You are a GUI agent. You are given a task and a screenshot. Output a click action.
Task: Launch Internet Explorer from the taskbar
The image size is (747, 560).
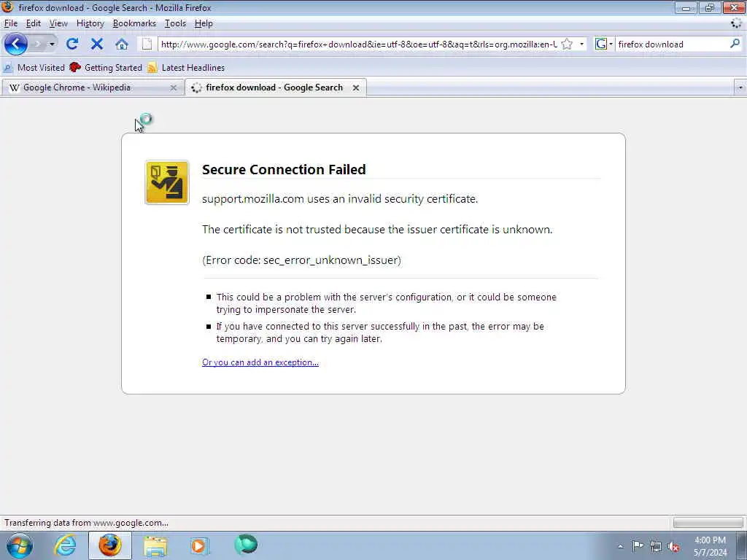tap(65, 545)
